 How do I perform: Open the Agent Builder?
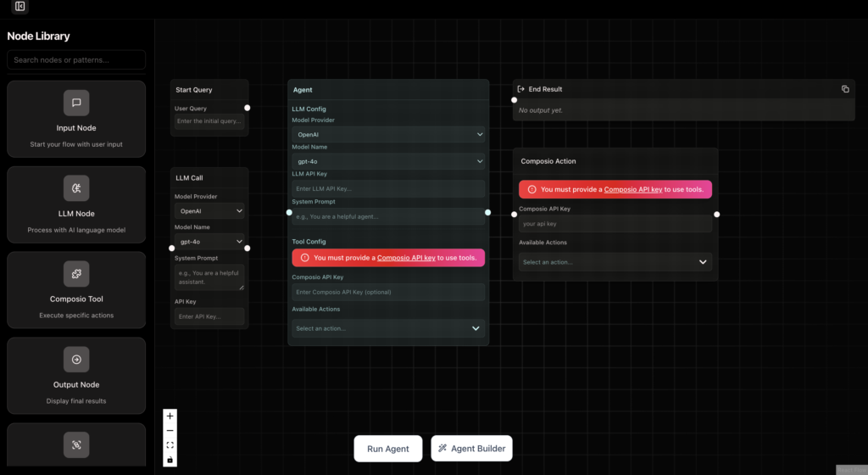tap(471, 449)
